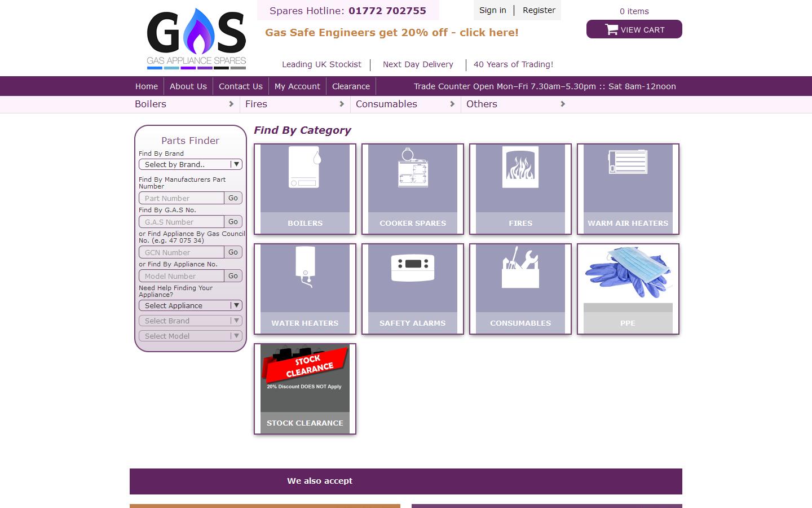Go to the Clearance menu item
The image size is (812, 508).
pos(351,86)
